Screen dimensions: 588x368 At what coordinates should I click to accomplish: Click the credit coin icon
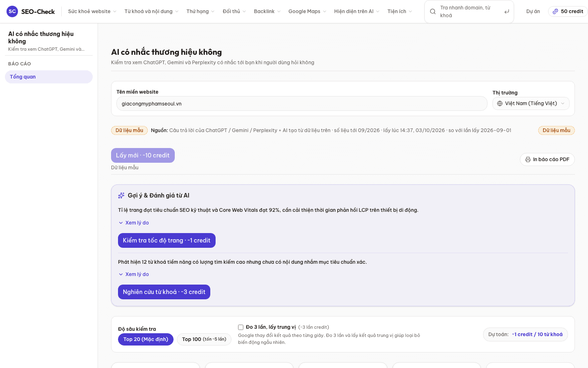click(x=555, y=11)
